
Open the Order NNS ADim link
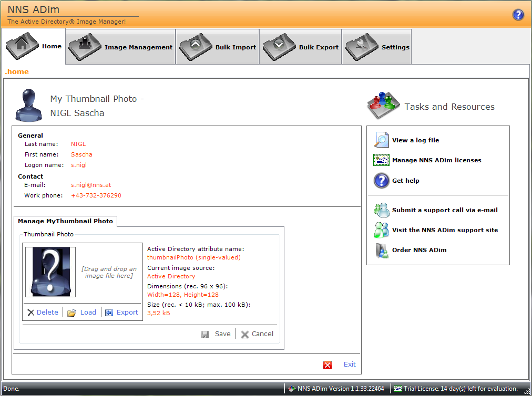pos(420,250)
